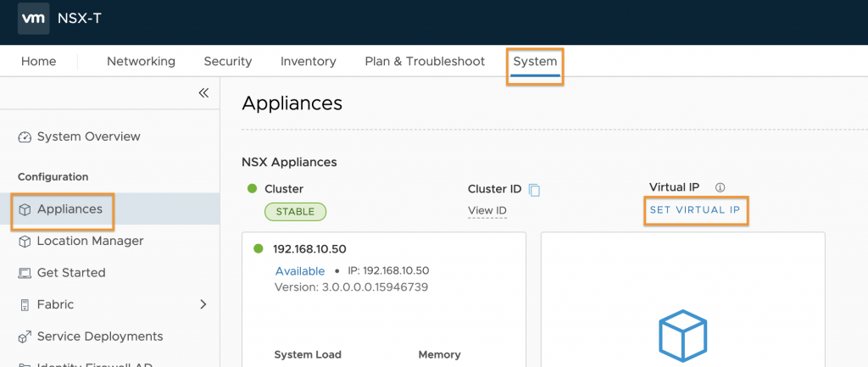Switch to the Security tab
868x367 pixels.
pyautogui.click(x=227, y=61)
